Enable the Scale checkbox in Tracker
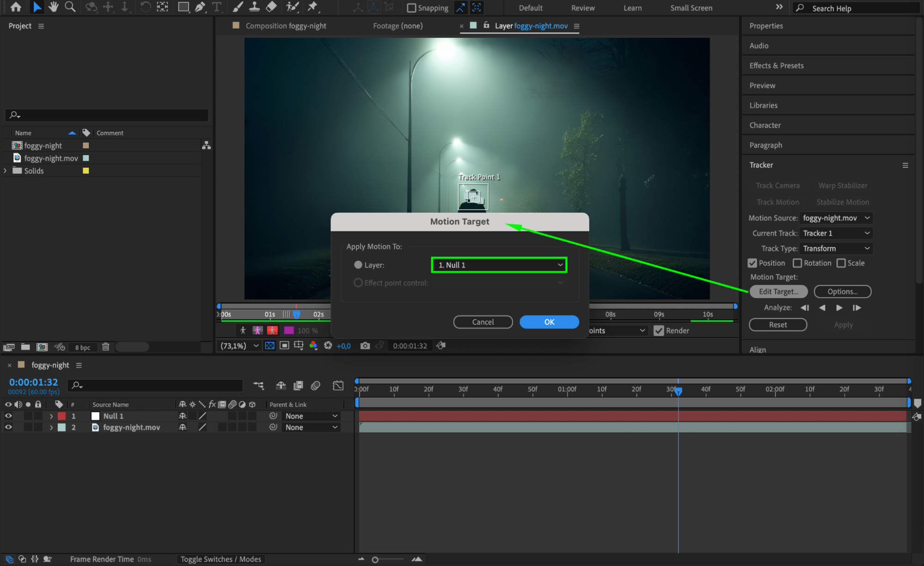Image resolution: width=924 pixels, height=566 pixels. click(x=841, y=263)
